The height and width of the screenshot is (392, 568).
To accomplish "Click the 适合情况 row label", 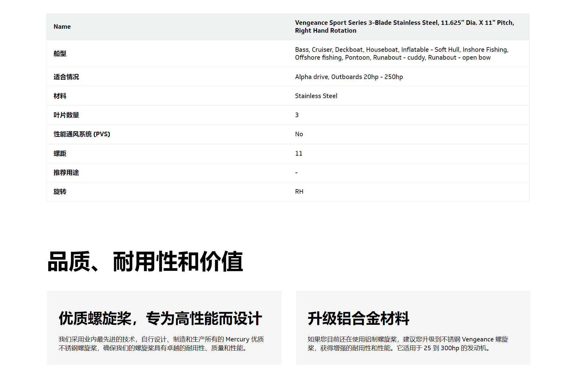I will 66,77.
